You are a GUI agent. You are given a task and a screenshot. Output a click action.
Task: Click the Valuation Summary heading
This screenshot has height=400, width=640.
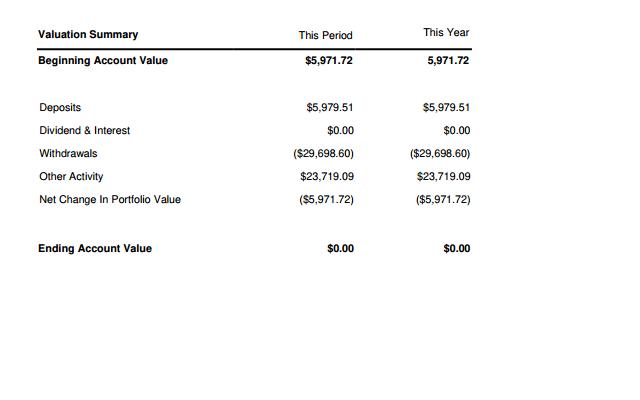pyautogui.click(x=88, y=34)
